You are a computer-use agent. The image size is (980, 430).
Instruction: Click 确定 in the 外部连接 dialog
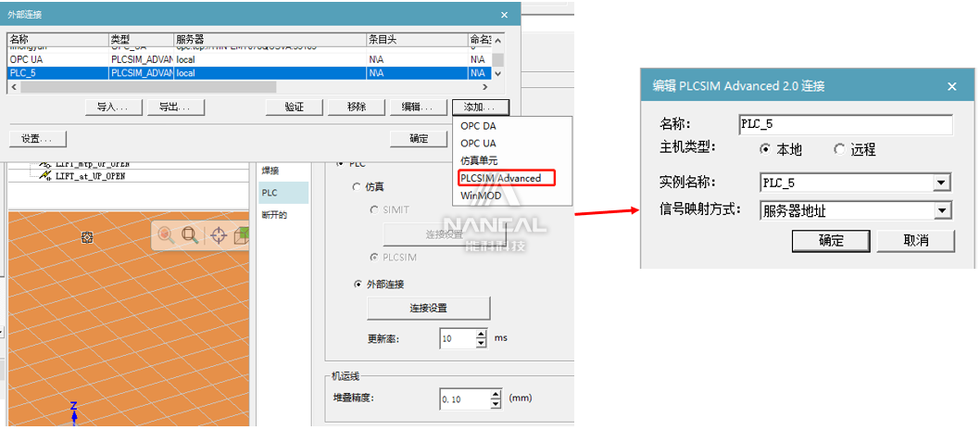[419, 139]
